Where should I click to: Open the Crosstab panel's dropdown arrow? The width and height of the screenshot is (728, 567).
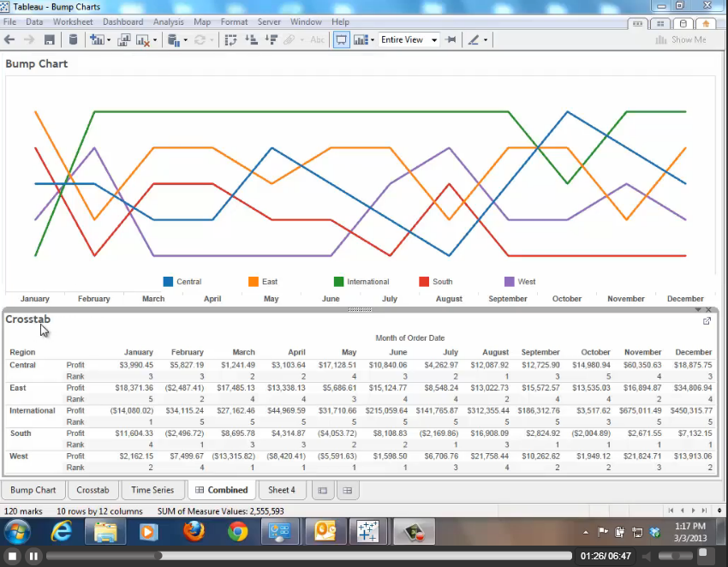[698, 309]
